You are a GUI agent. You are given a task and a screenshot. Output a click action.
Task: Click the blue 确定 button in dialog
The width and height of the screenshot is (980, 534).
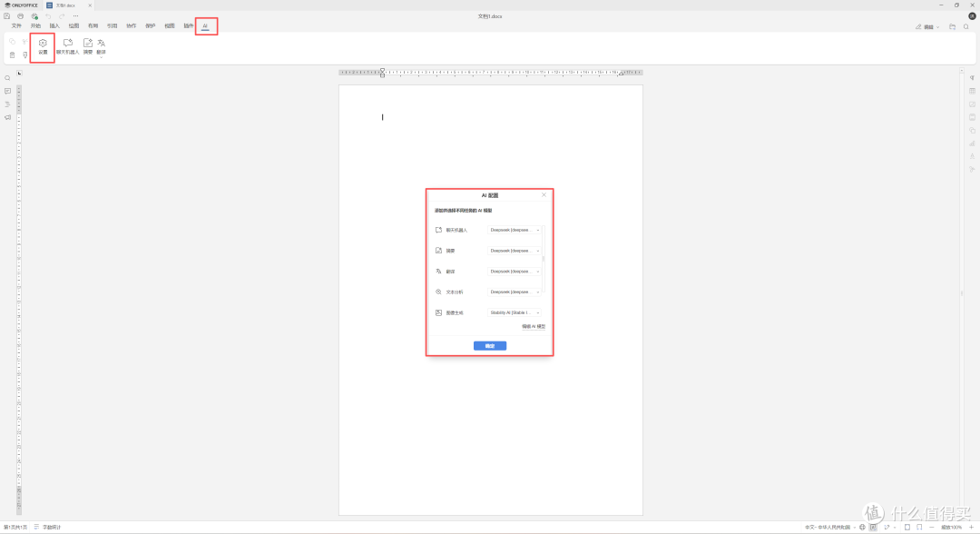[490, 346]
